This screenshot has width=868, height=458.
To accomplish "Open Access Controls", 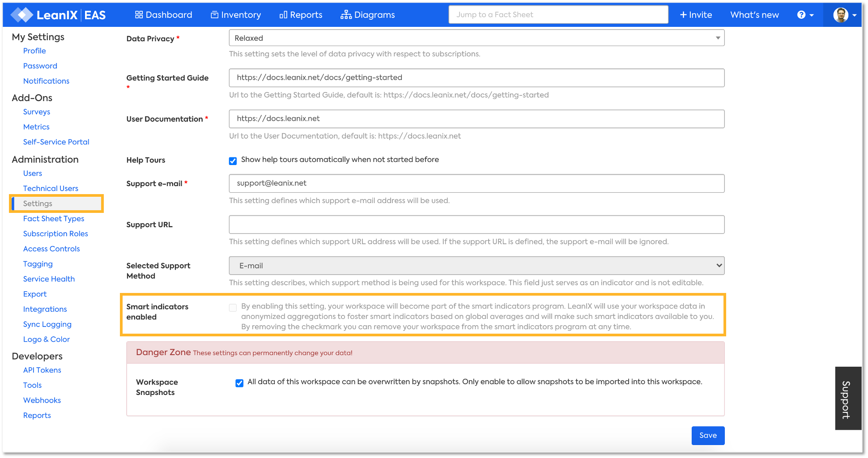I will pyautogui.click(x=51, y=249).
